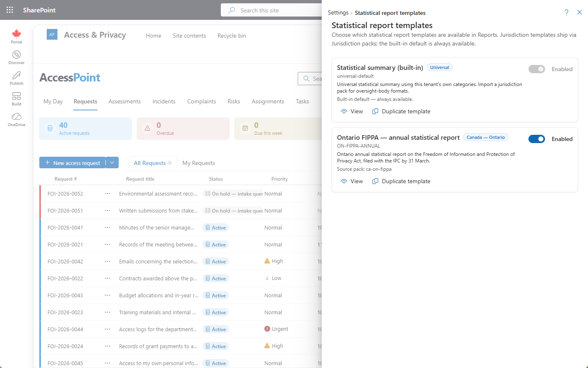Open row menu for FOI-2026-0024

pyautogui.click(x=108, y=346)
